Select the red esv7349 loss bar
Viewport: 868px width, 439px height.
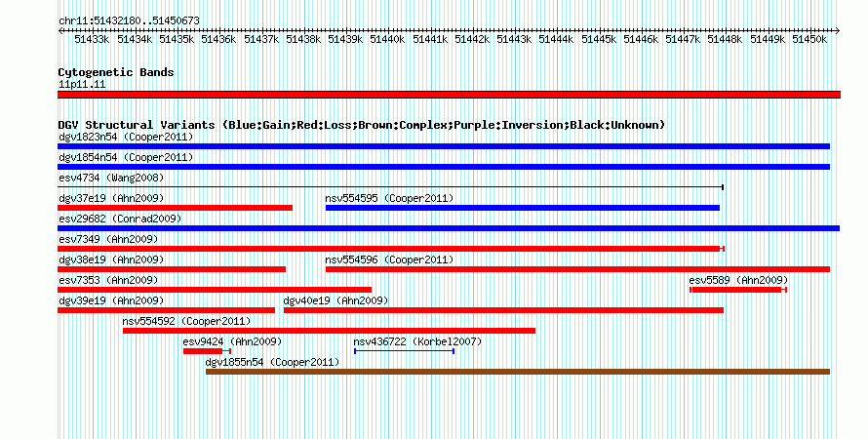coord(391,249)
